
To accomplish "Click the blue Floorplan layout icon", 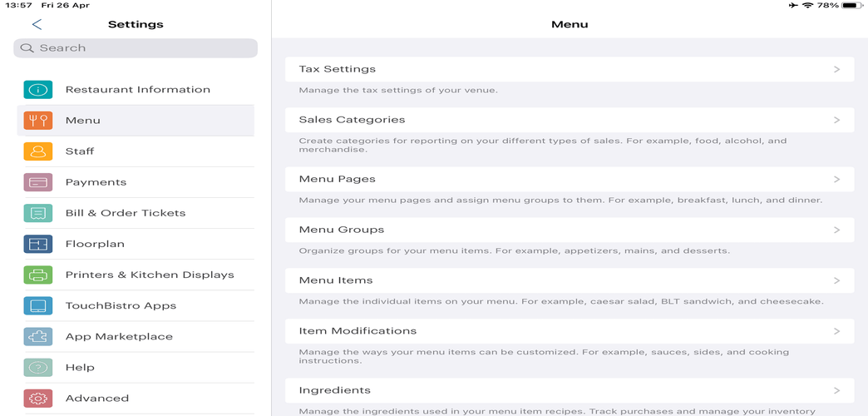I will (x=38, y=245).
